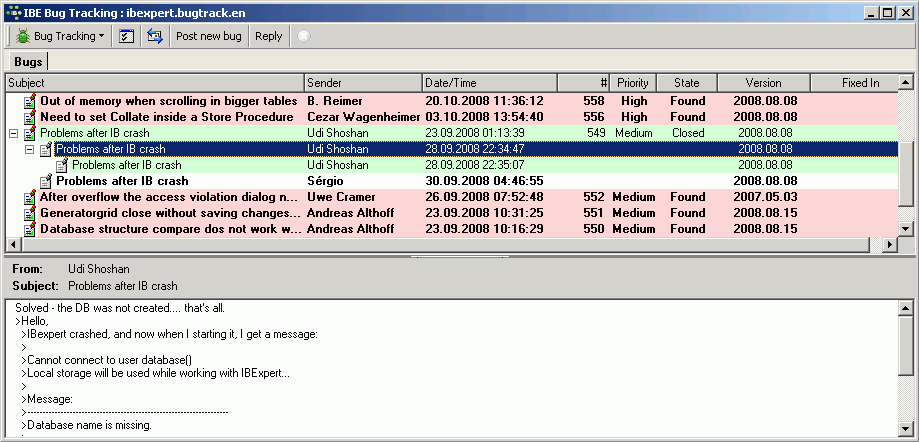Click the Post new bug button
The width and height of the screenshot is (919, 442).
pos(209,36)
